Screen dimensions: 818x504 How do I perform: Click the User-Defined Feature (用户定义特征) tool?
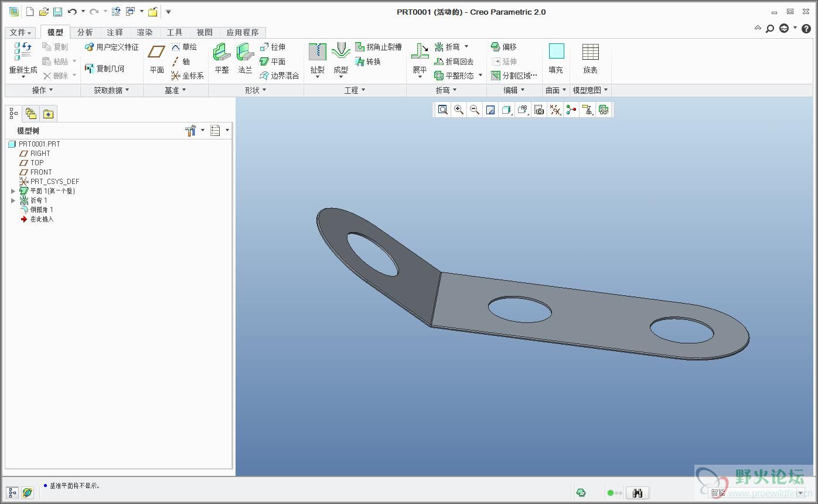(x=112, y=47)
